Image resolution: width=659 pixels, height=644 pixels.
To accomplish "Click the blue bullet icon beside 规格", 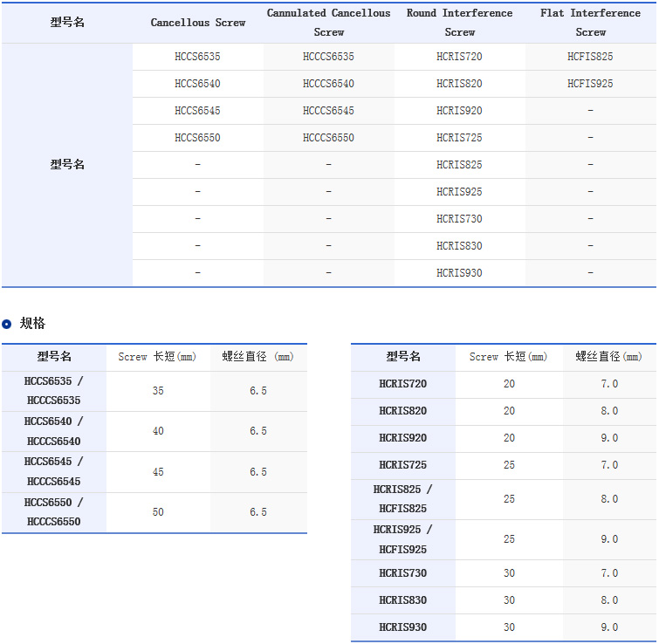I will pos(6,324).
